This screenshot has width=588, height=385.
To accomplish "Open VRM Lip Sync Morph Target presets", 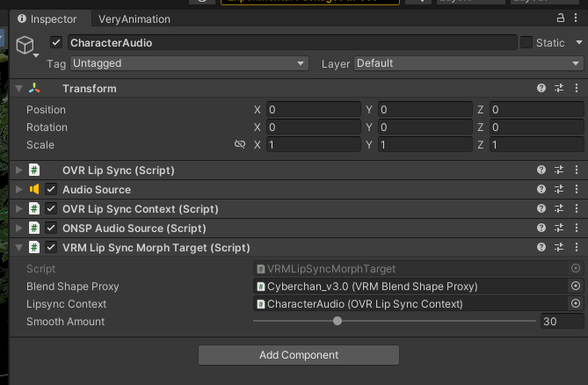I will 559,247.
